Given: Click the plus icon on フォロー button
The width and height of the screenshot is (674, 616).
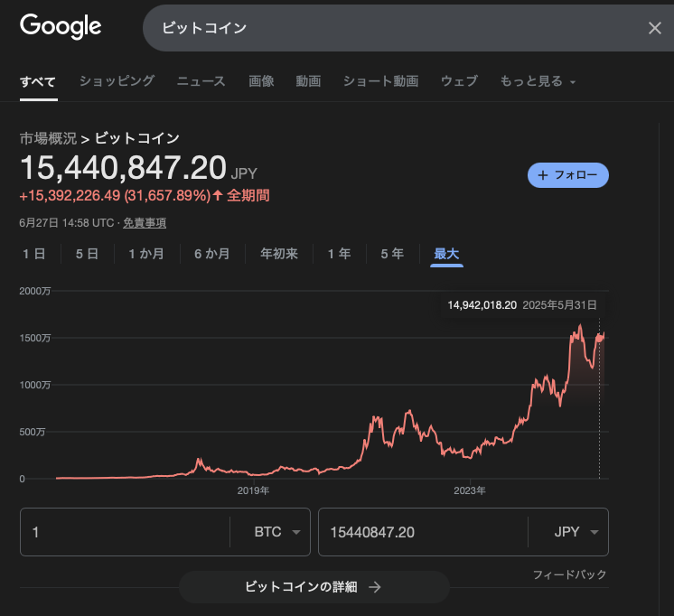Looking at the screenshot, I should point(543,175).
